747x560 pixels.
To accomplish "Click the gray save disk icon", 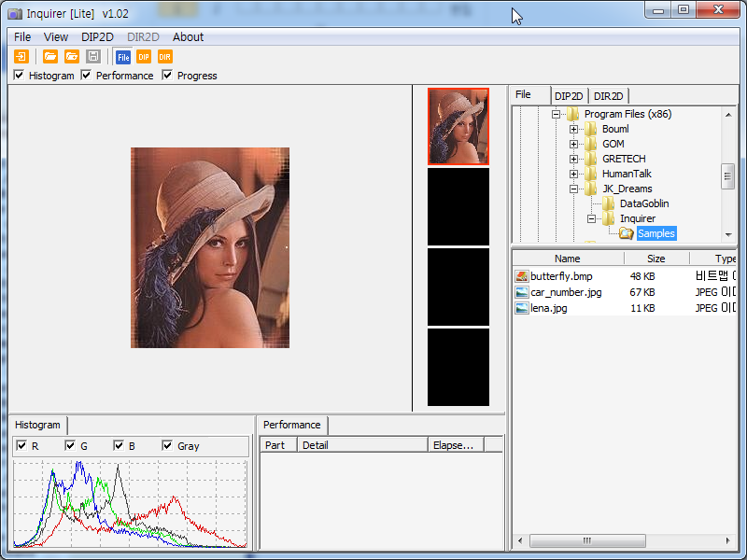I will point(93,57).
